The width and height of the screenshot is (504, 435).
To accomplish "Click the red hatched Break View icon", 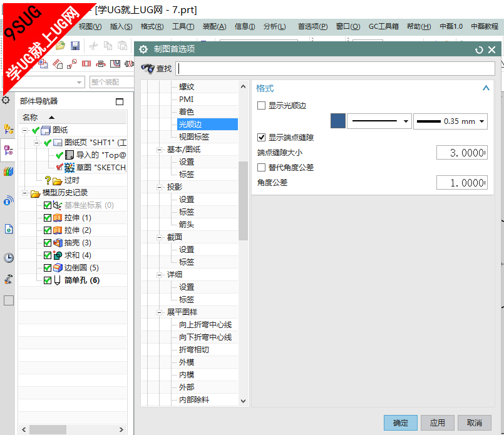I will [x=86, y=64].
